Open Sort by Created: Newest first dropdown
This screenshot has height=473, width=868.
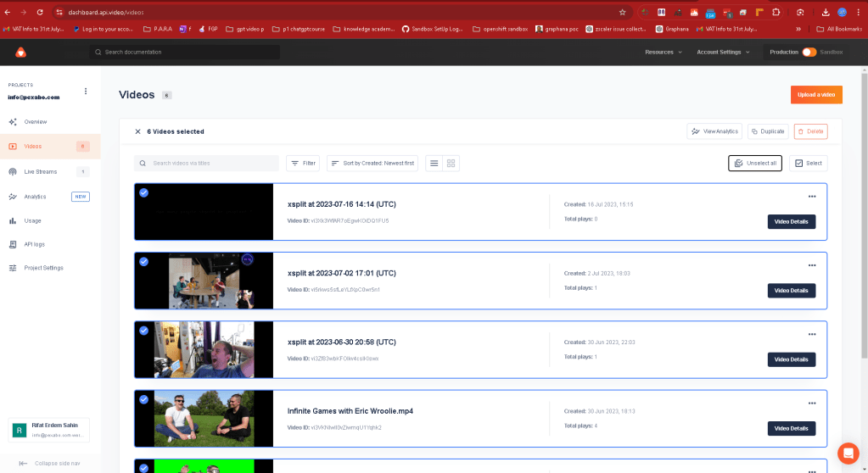pyautogui.click(x=372, y=164)
